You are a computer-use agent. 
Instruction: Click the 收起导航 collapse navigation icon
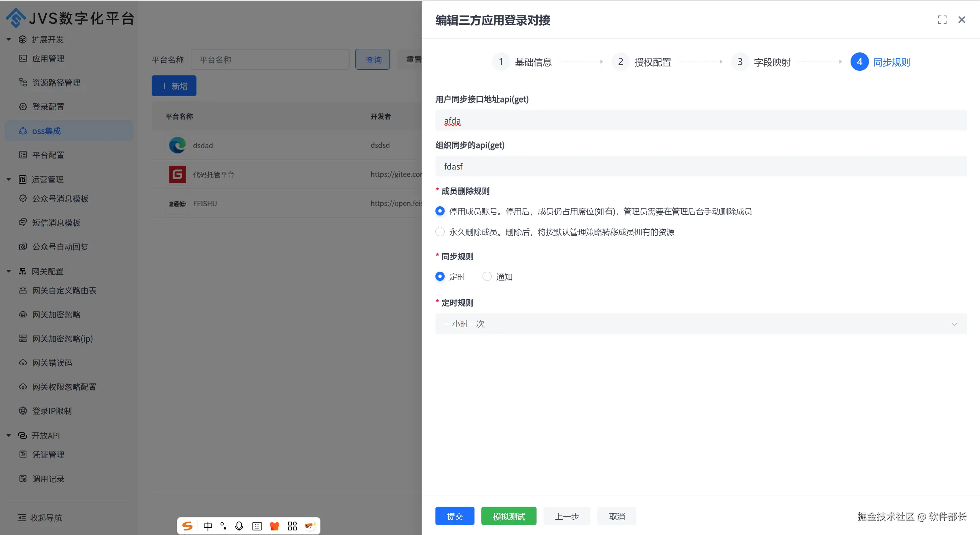point(22,517)
